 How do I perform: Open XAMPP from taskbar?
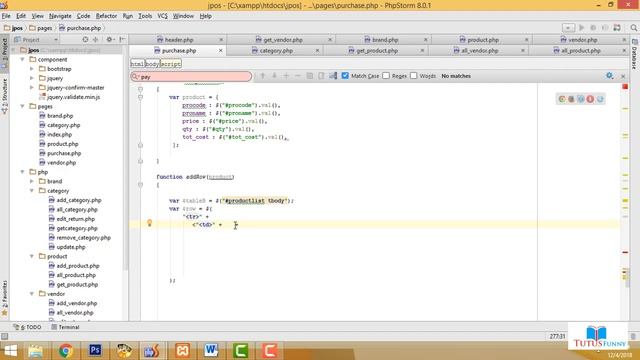coord(182,350)
